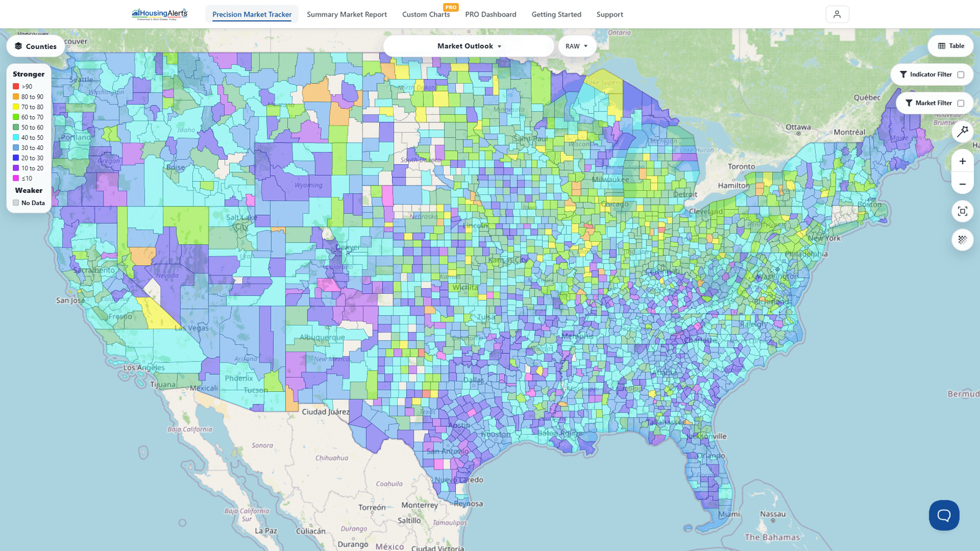
Task: Open the user account profile icon
Action: point(837,14)
